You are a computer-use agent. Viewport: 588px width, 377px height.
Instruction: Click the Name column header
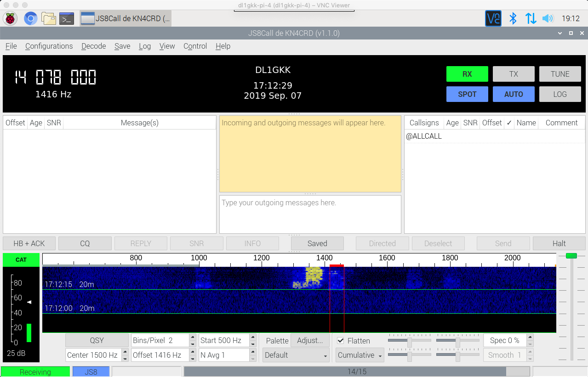pos(526,123)
